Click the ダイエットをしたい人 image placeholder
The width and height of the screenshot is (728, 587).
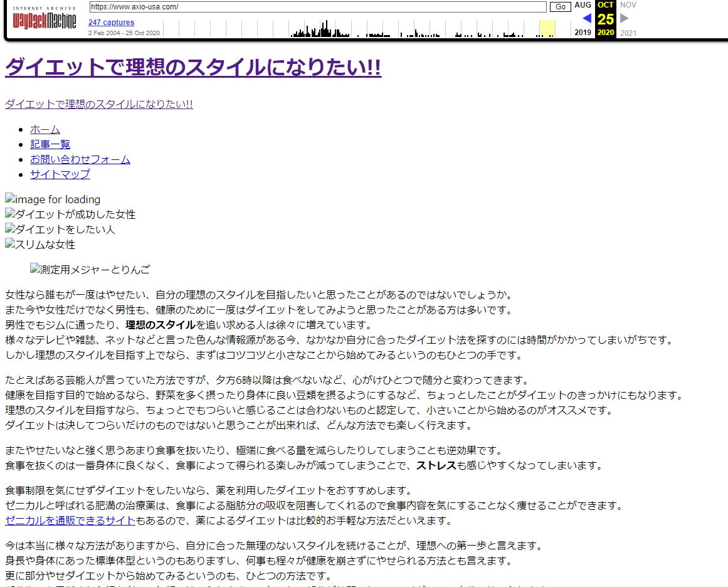click(60, 230)
